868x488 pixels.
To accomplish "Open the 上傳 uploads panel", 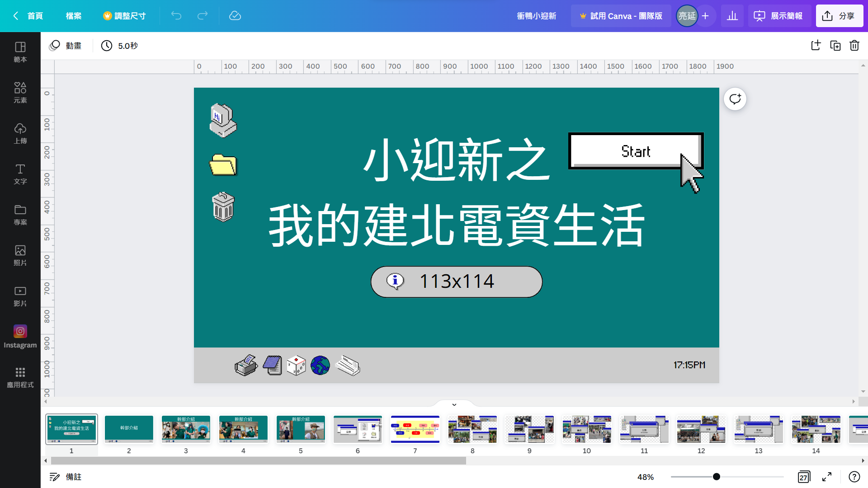I will [20, 133].
